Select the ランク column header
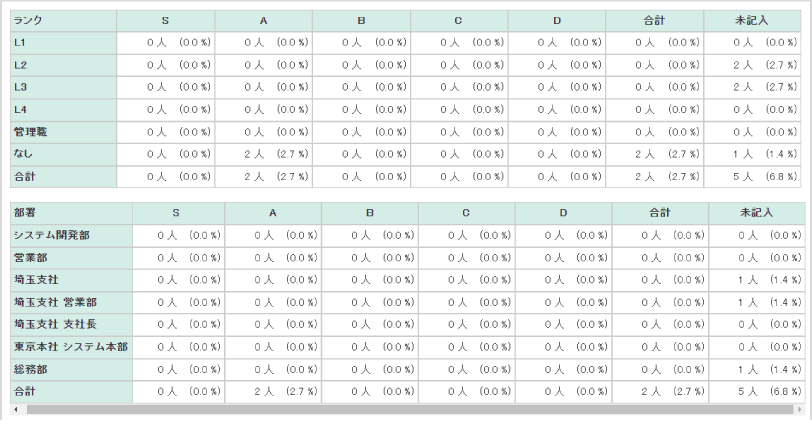Screen dimensions: 812x424 [64, 21]
